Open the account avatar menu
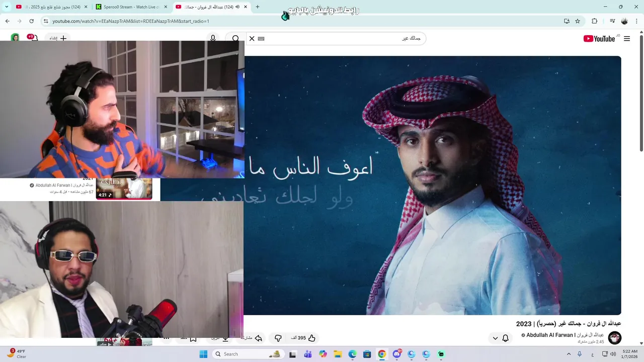Screen dimensions: 644x362 (x=15, y=38)
